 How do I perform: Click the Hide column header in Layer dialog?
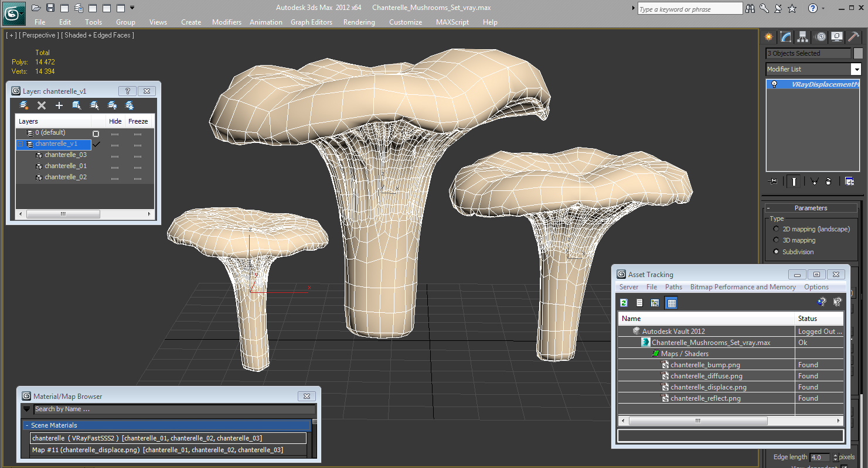pyautogui.click(x=115, y=121)
